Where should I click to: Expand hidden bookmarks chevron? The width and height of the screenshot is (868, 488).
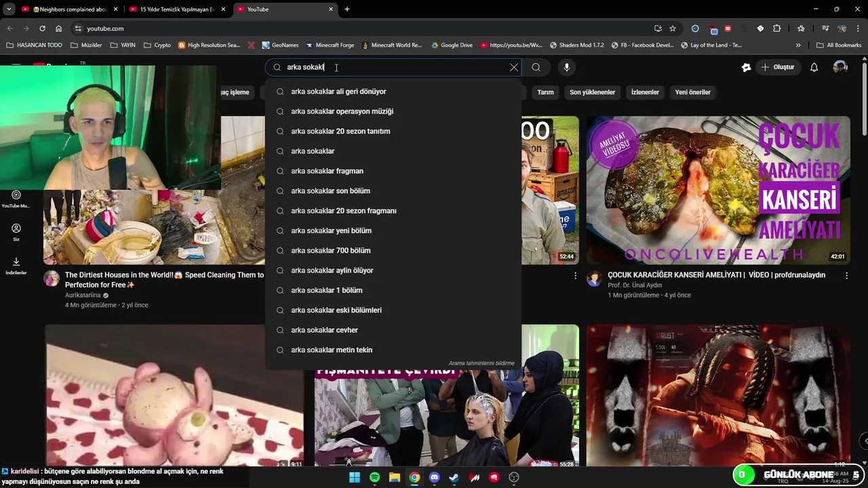pos(798,45)
